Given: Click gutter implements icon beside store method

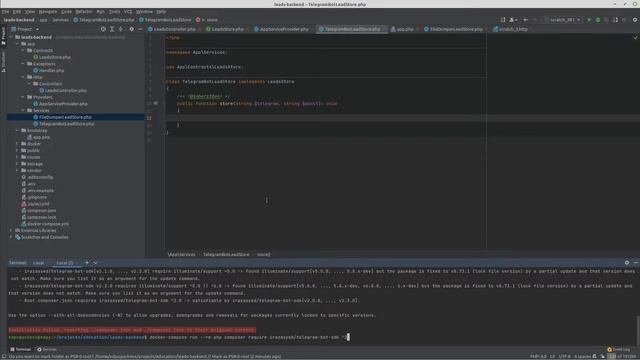Looking at the screenshot, I should [x=156, y=104].
